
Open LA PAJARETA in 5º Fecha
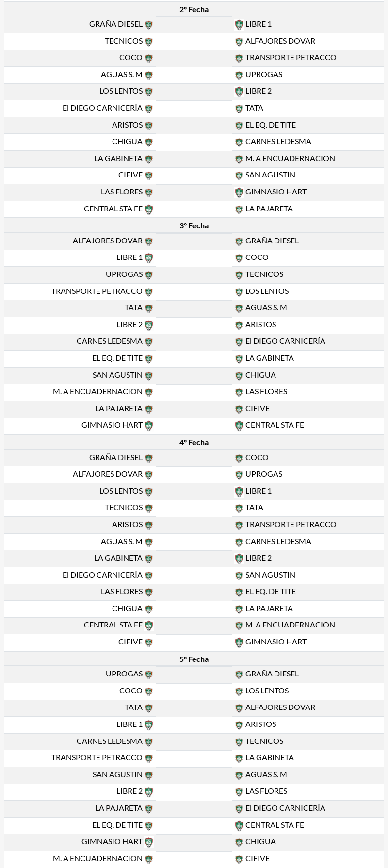pos(119,808)
